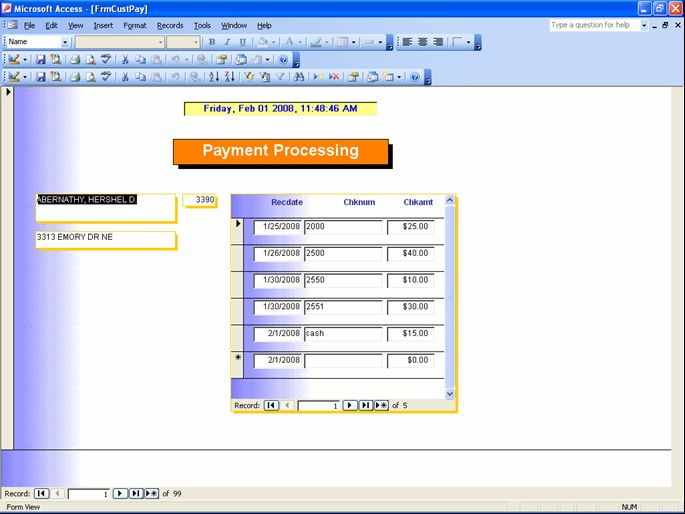Click customer name field ABERNATHY, HERSHEL D.
The width and height of the screenshot is (685, 514).
[106, 207]
